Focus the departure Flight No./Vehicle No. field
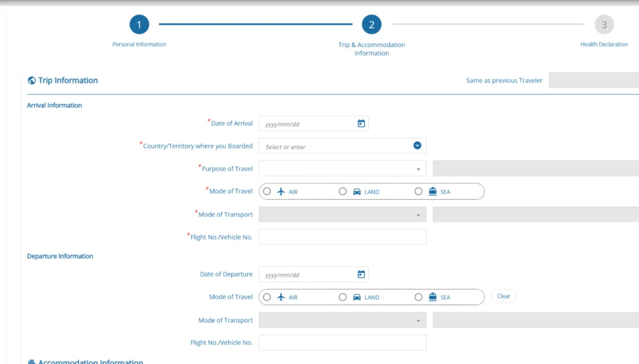Screen dimensions: 639x364 pyautogui.click(x=343, y=342)
